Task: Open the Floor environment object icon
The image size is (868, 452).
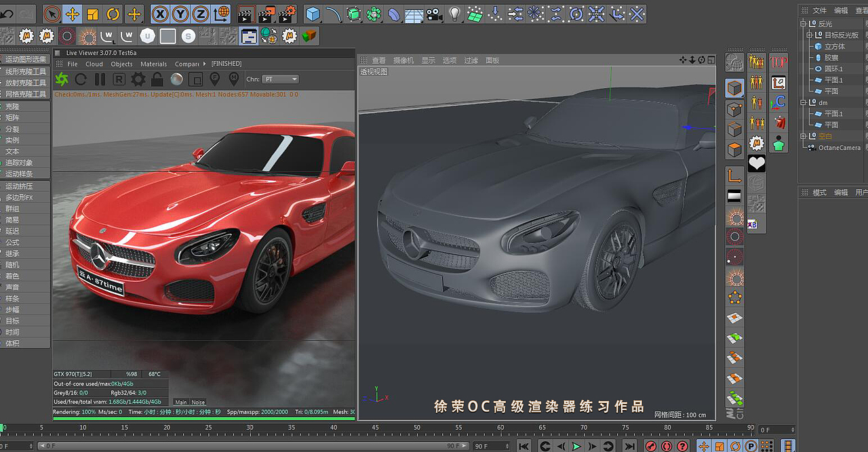Action: 414,14
